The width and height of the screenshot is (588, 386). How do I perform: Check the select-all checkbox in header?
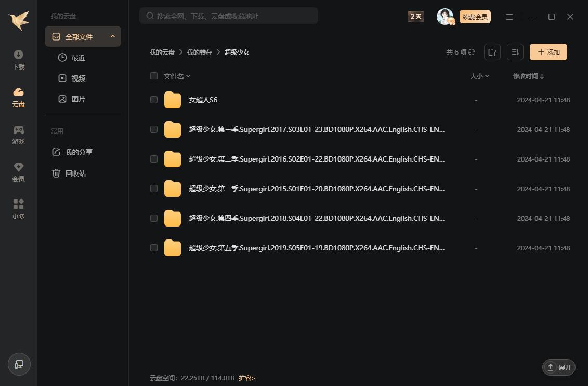click(154, 76)
